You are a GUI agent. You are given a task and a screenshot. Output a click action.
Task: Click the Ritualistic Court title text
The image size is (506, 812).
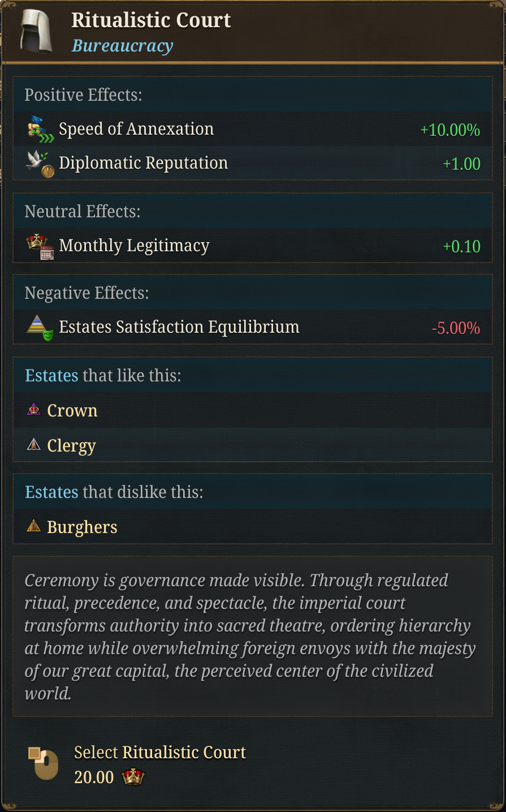tap(151, 20)
